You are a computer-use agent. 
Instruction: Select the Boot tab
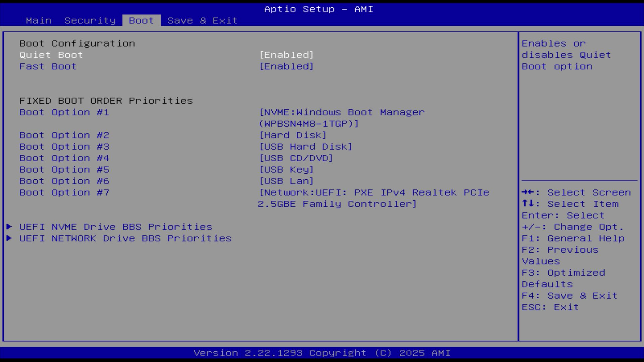(x=141, y=20)
